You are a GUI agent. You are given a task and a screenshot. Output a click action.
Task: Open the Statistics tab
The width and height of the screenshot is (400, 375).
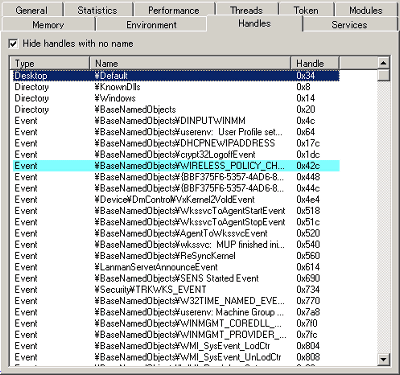pos(97,10)
